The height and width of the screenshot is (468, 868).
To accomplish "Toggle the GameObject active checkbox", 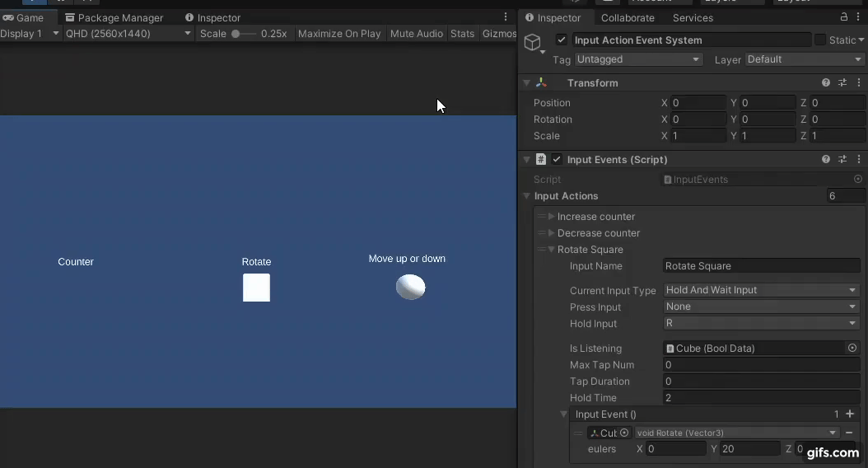I will tap(562, 40).
